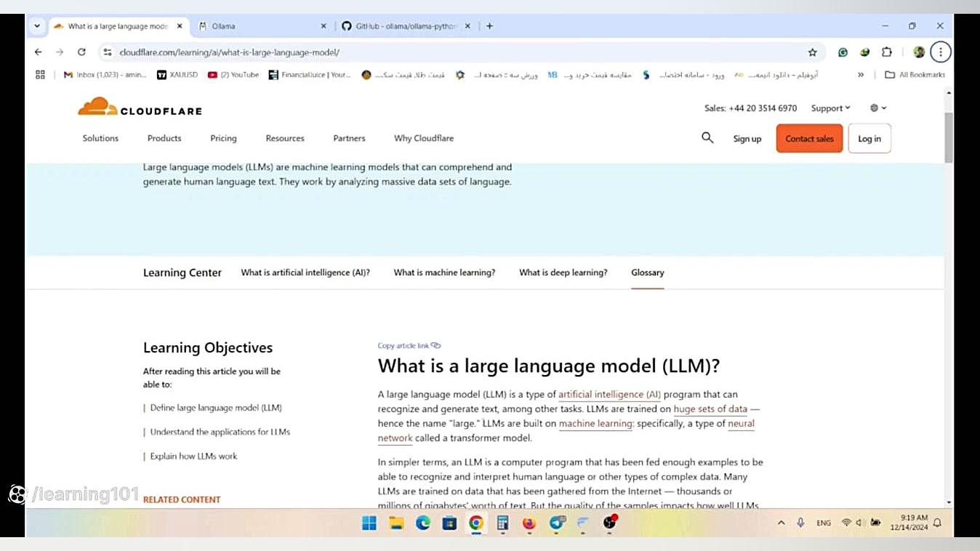Open the YouTube bookmark
Viewport: 980px width, 551px height.
233,74
